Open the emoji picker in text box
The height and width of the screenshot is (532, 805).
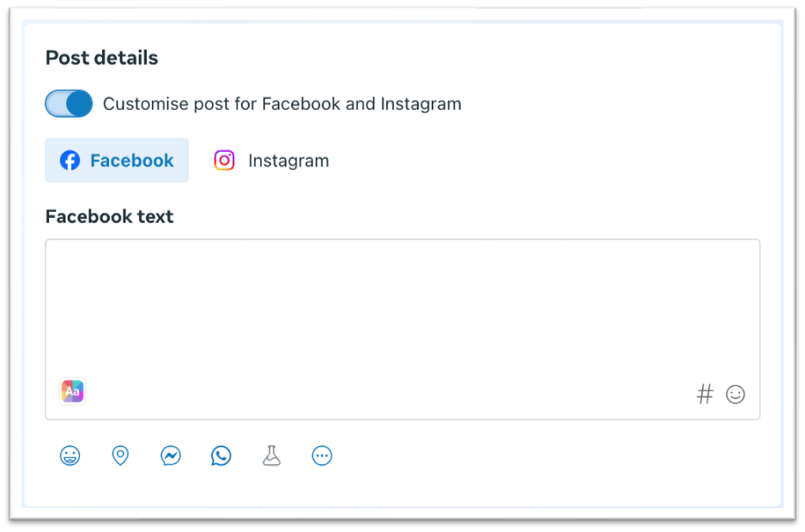(x=735, y=394)
